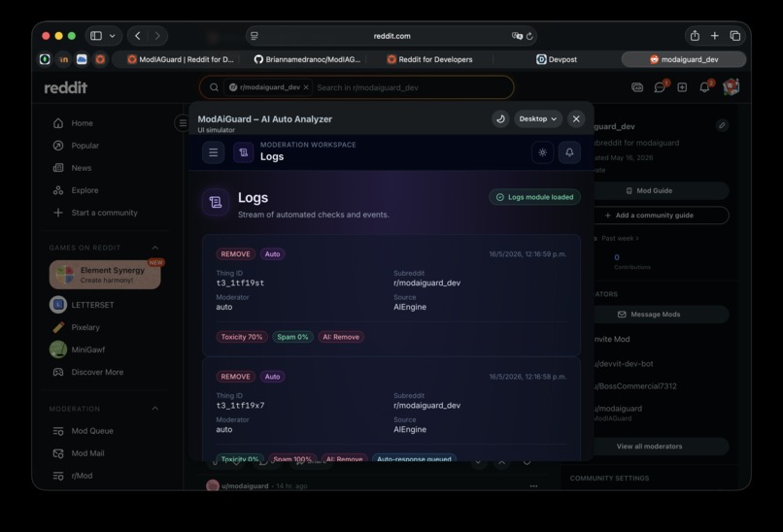This screenshot has height=532, width=783.
Task: Switch to the Devpost tab
Action: 557,59
